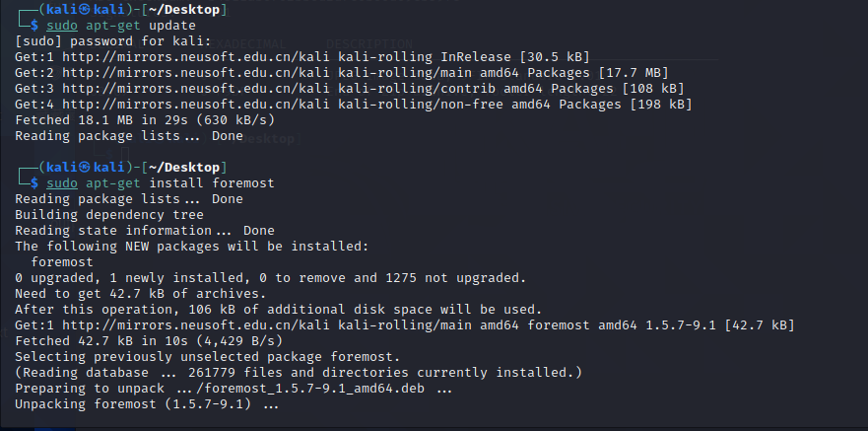
Task: Click the mirror URL on the InRelease line
Action: [x=196, y=57]
